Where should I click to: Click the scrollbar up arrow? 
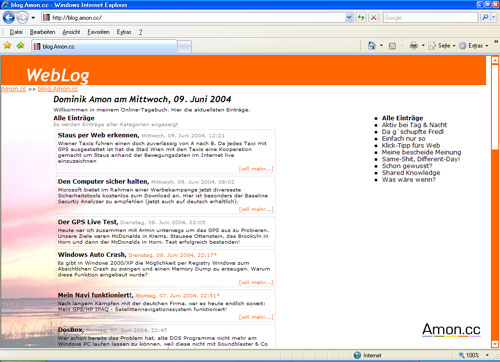495,60
